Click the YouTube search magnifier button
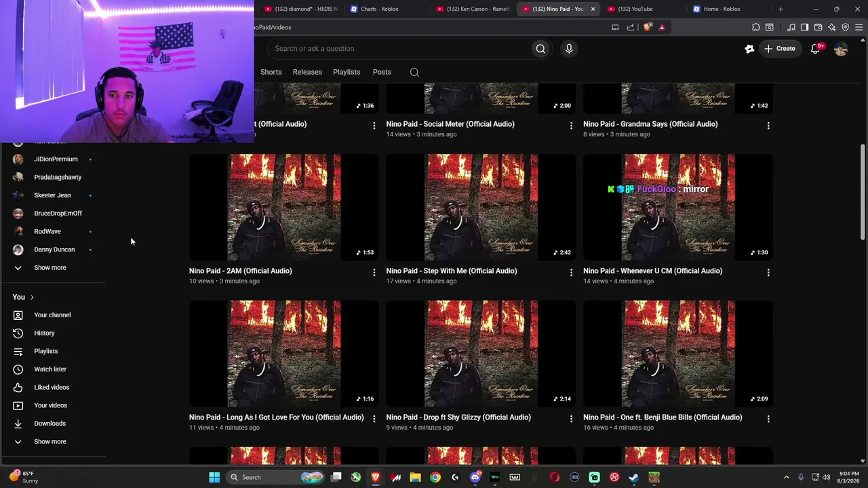This screenshot has width=868, height=488. [x=540, y=49]
